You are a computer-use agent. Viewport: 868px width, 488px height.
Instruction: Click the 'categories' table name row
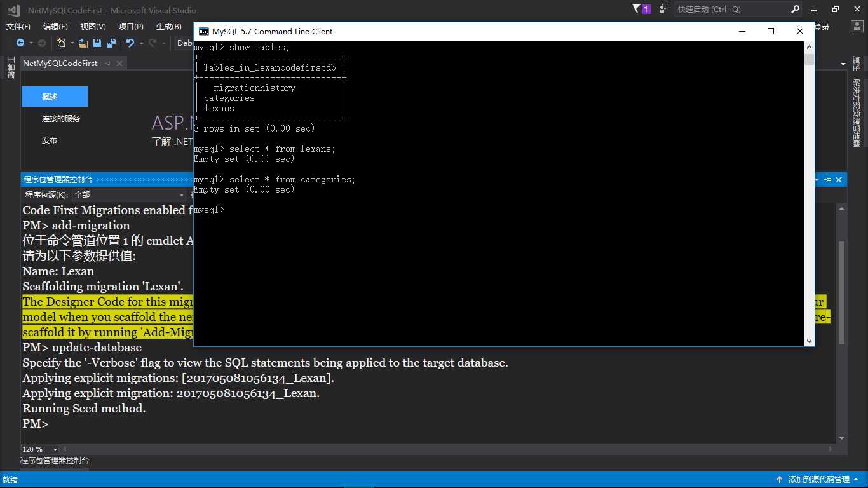(229, 98)
